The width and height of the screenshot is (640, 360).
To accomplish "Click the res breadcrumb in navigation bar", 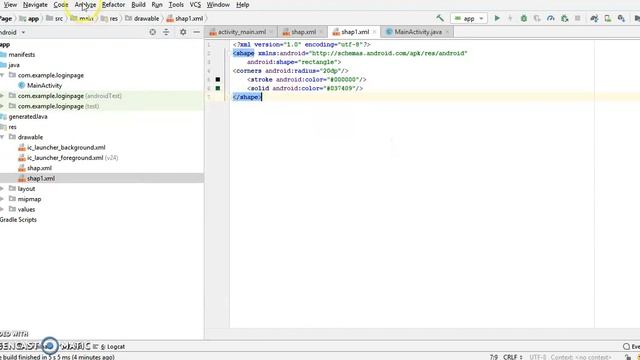I will click(x=109, y=18).
